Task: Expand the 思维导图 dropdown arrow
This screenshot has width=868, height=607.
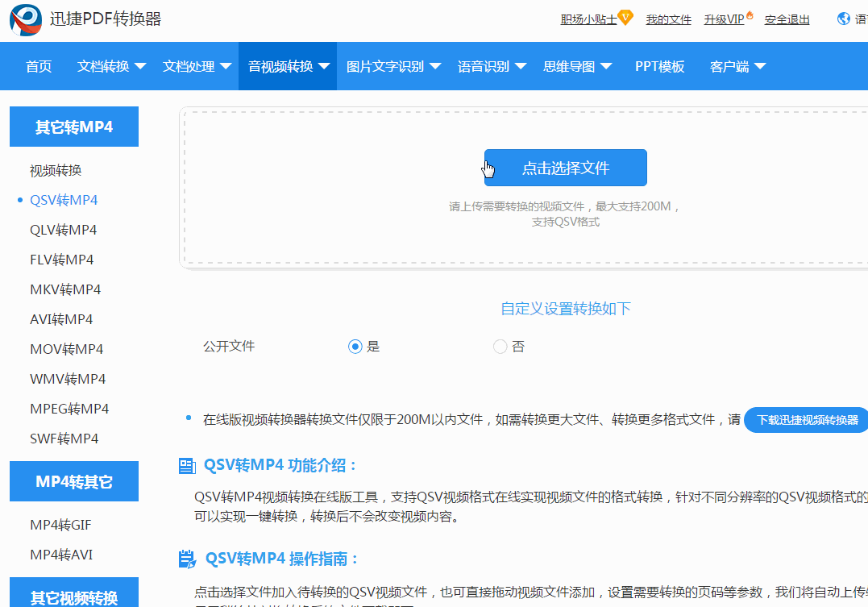Action: pos(606,66)
